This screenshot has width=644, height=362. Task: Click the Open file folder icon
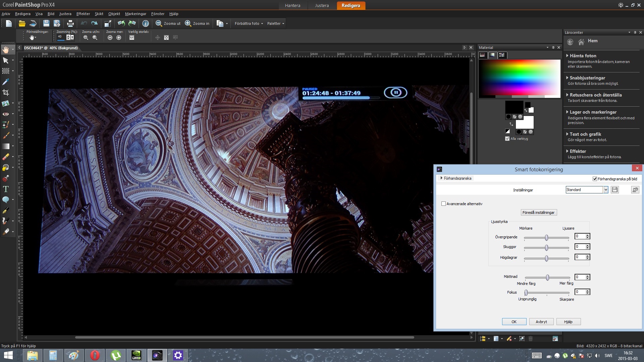pos(22,23)
